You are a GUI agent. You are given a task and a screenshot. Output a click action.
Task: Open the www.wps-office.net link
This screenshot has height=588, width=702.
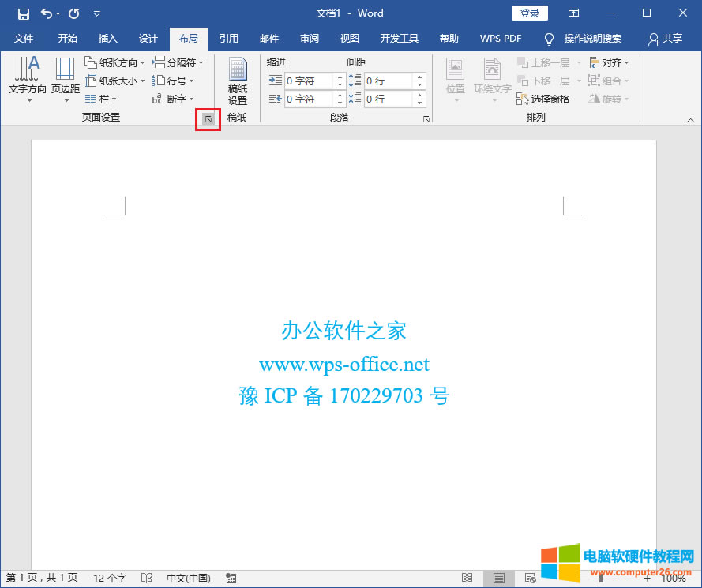click(343, 365)
